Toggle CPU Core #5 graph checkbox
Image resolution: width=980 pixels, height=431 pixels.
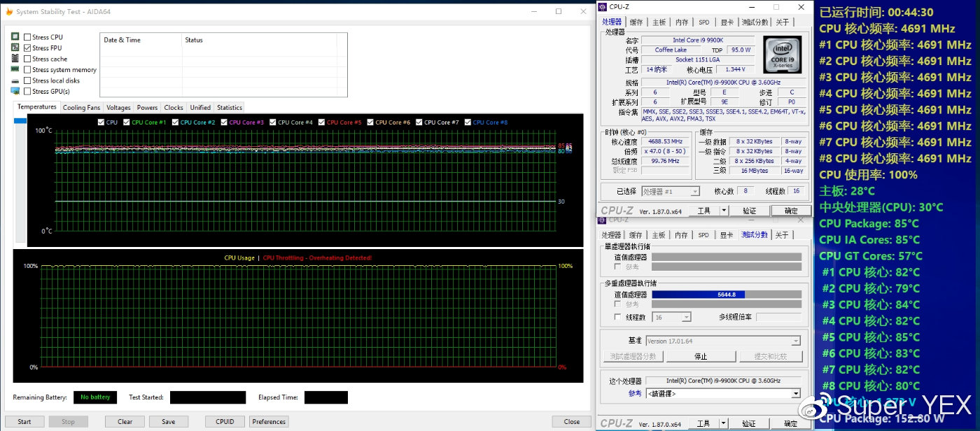tap(321, 122)
